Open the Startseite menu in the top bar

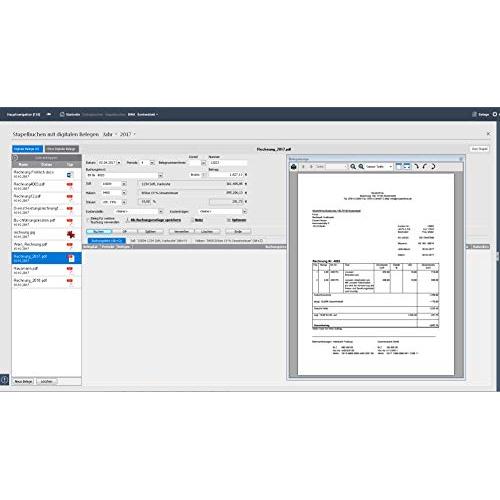[70, 114]
